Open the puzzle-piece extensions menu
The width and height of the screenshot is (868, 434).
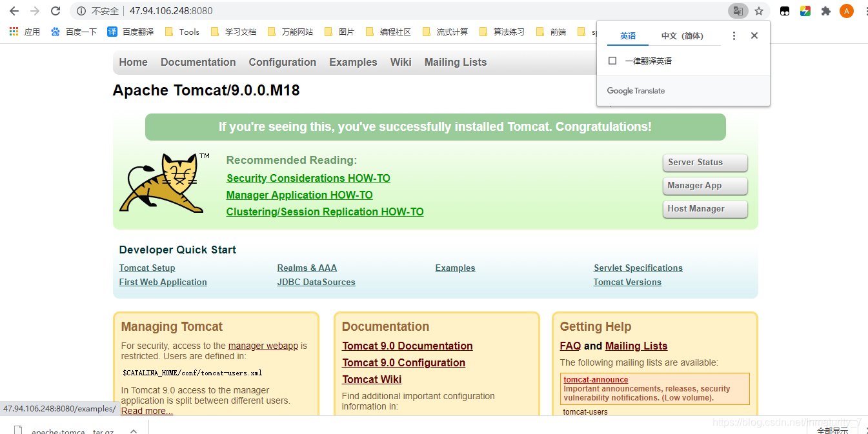coord(826,11)
